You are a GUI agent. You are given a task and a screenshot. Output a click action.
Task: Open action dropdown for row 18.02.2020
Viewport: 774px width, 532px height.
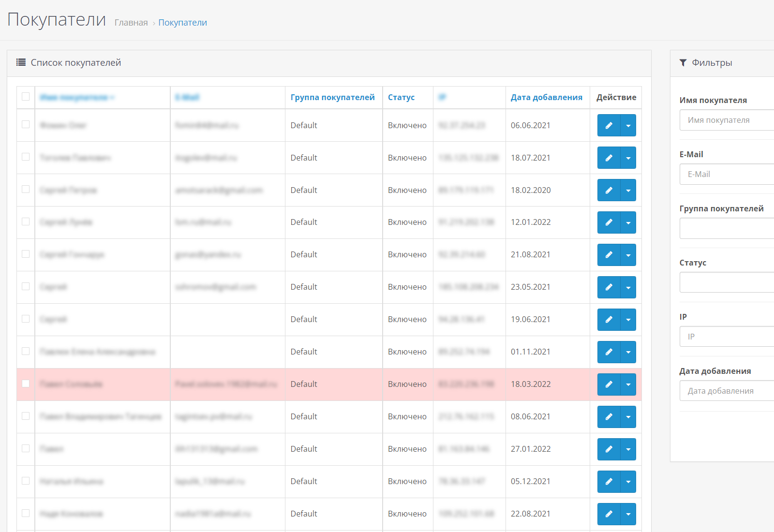coord(628,190)
